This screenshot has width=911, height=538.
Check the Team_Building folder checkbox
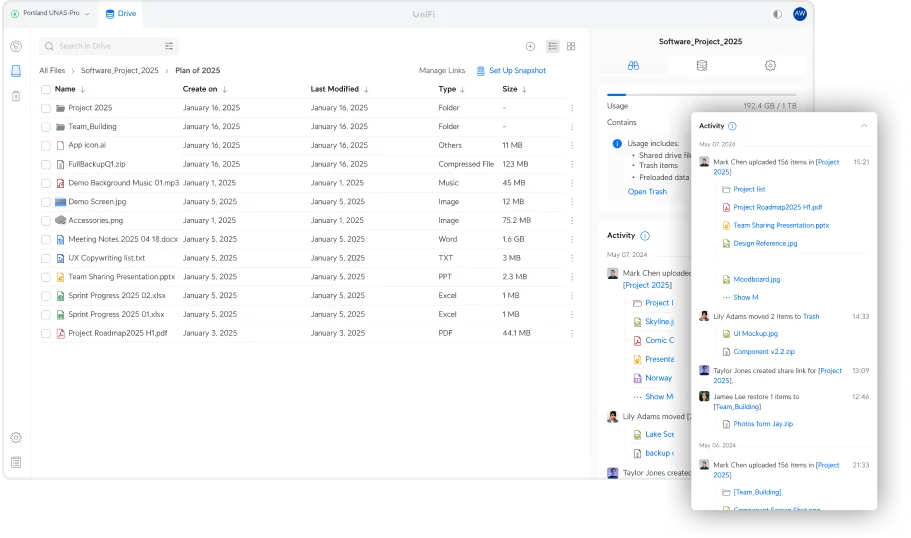pyautogui.click(x=46, y=127)
